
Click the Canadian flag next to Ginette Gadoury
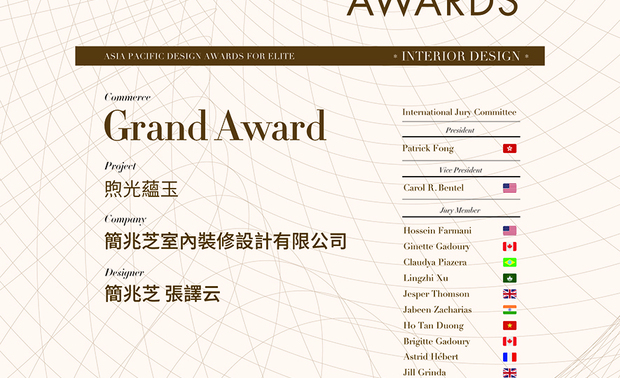[509, 246]
